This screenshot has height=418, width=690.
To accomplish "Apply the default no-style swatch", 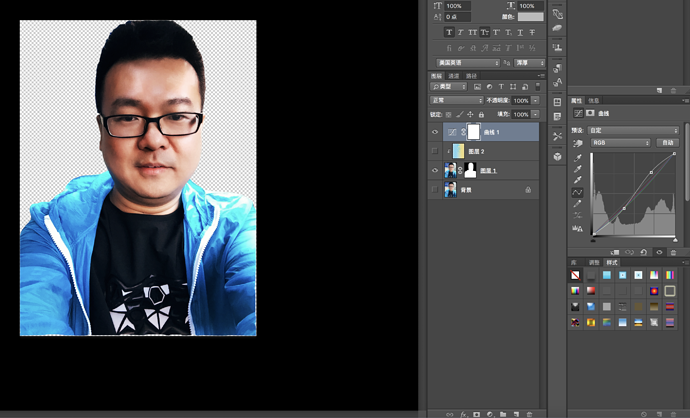I will click(x=575, y=275).
